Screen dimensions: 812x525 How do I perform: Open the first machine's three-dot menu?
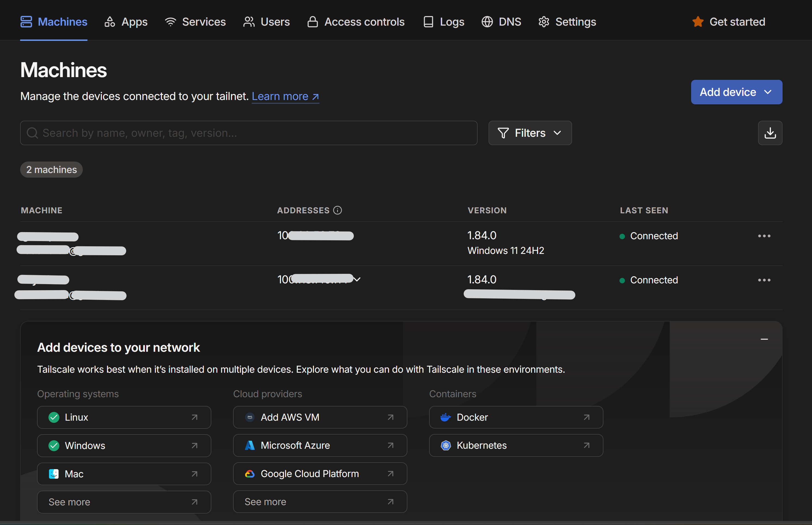(x=764, y=236)
